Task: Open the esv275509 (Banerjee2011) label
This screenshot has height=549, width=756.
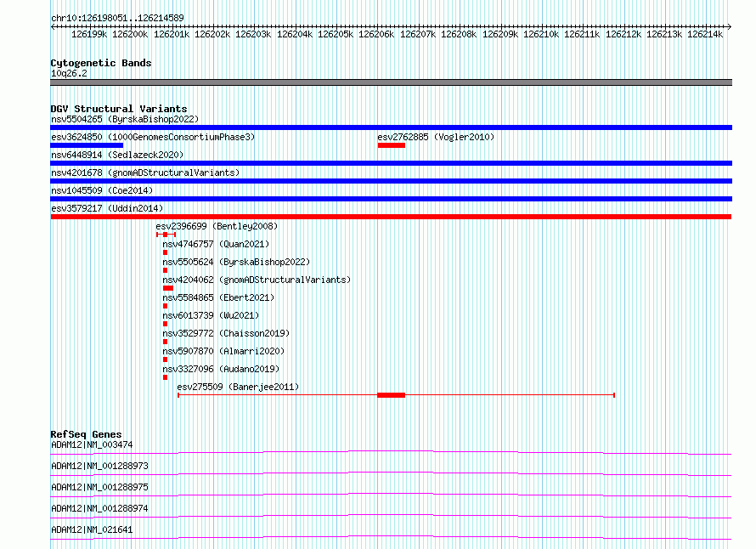Action: [x=238, y=387]
